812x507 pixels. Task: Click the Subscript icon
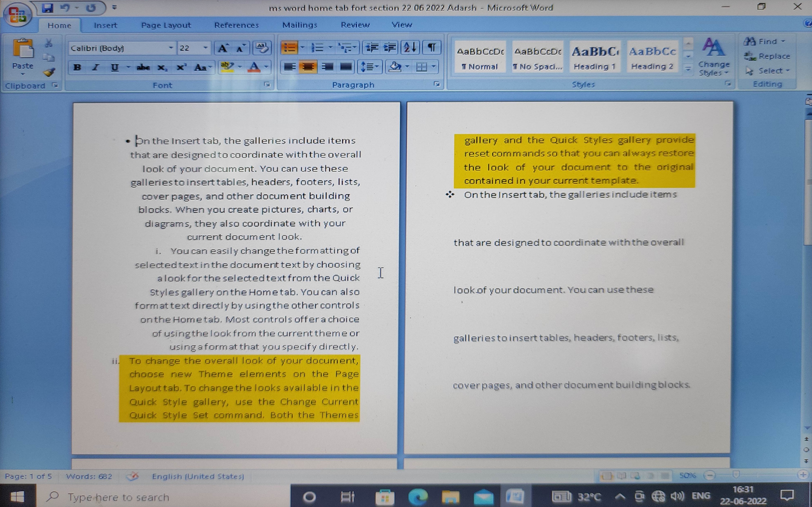coord(162,67)
